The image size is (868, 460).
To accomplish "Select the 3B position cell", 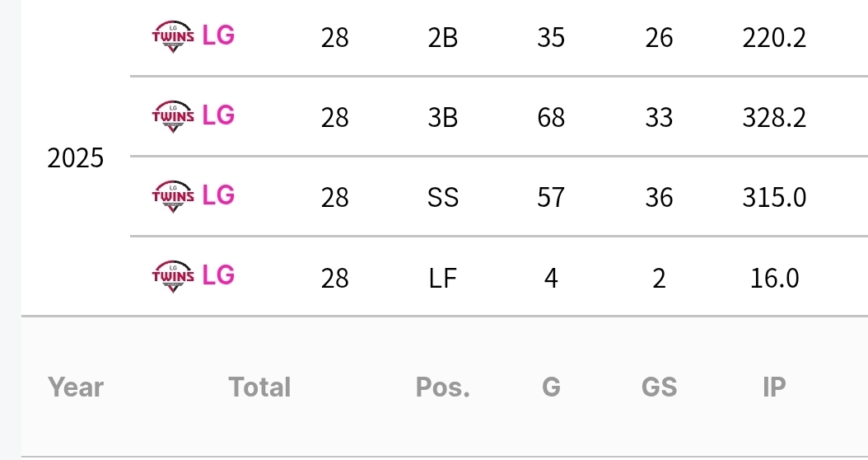I will point(443,118).
